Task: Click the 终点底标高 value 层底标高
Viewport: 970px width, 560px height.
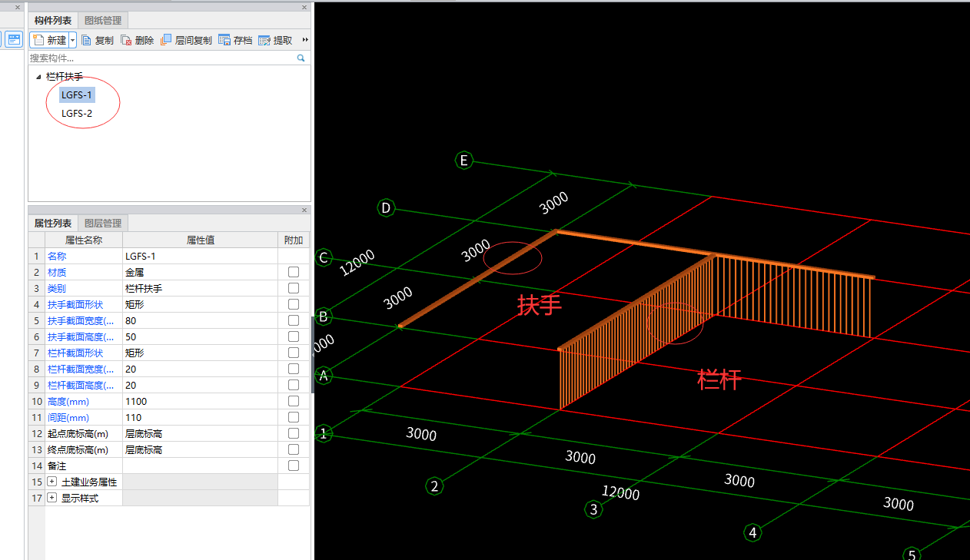Action: [200, 449]
